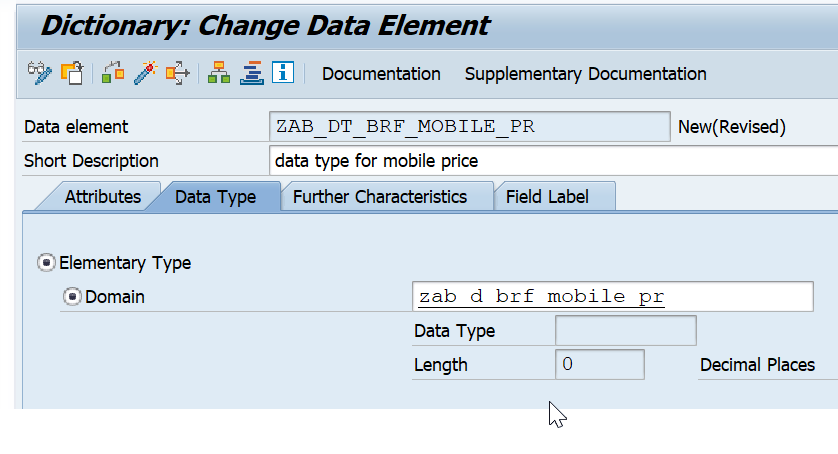Select the Data Type tab
Screen dimensions: 838x454
[215, 197]
